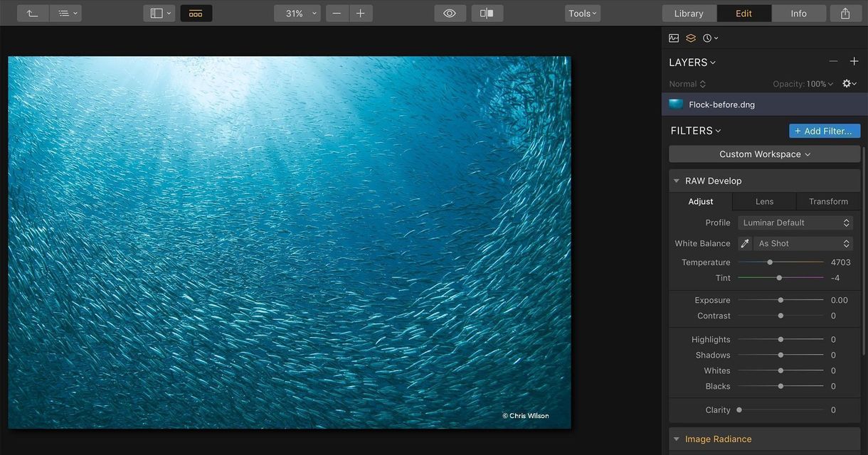The image size is (868, 455).
Task: Click the Shadows slider handle
Action: click(780, 355)
